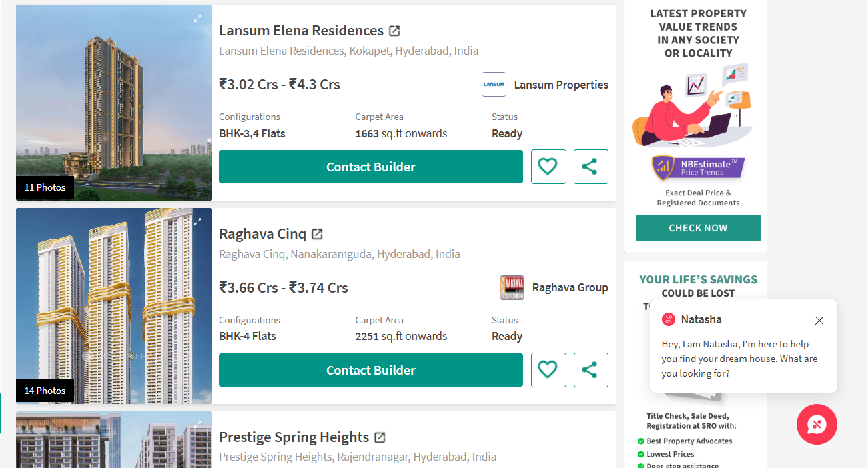Click the Lansum Properties builder logo

[x=494, y=85]
